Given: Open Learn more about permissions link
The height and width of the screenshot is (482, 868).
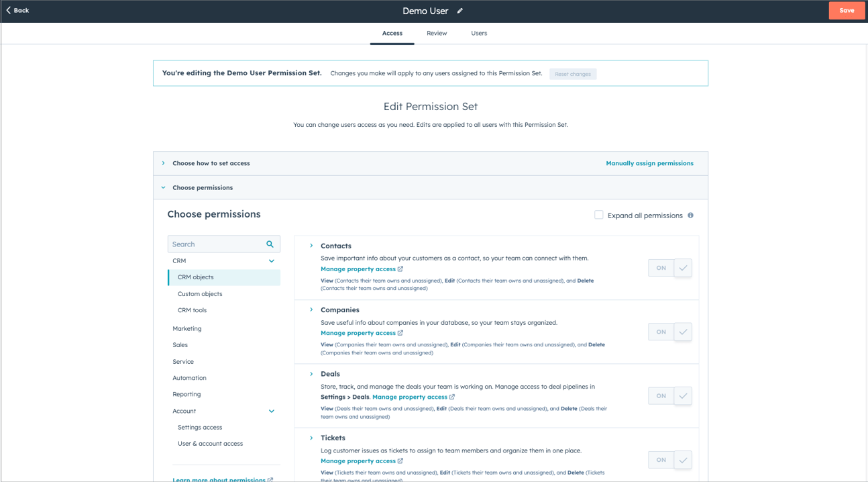Looking at the screenshot, I should [x=223, y=479].
